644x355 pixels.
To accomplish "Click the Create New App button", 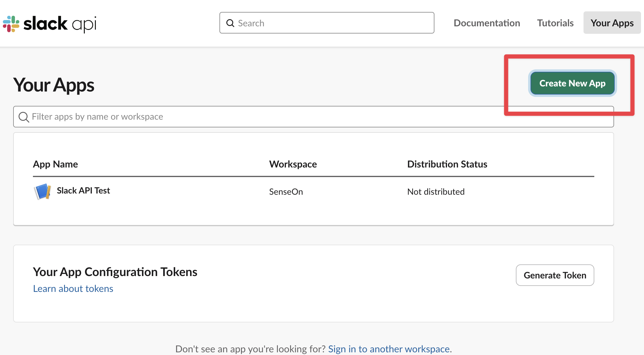I will pos(572,83).
